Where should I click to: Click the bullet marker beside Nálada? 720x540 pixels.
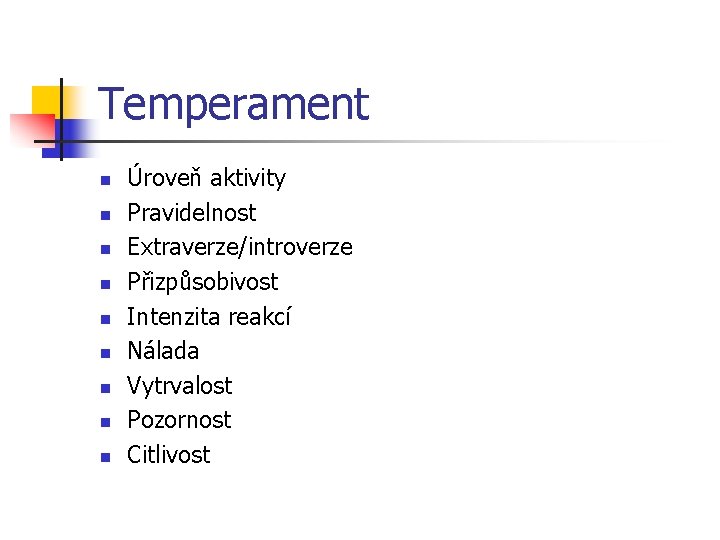pyautogui.click(x=102, y=354)
